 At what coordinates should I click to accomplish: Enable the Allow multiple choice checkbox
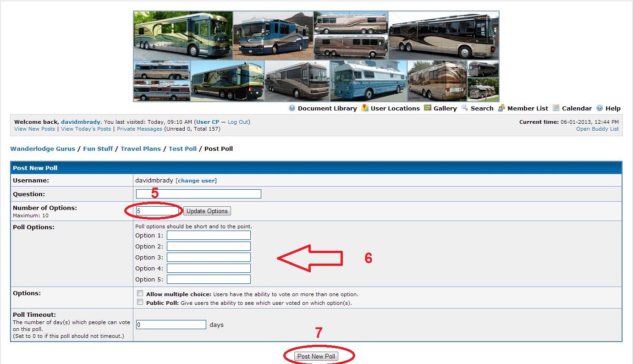point(140,293)
